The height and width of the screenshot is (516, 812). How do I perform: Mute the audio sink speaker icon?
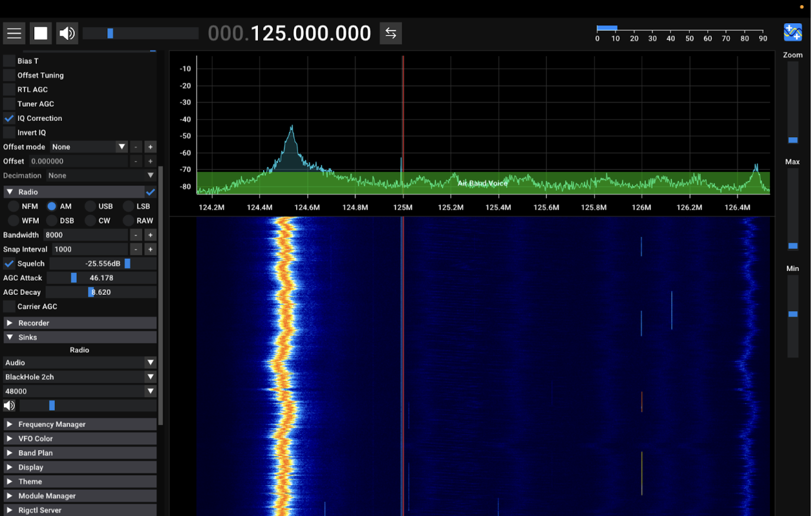pos(9,405)
